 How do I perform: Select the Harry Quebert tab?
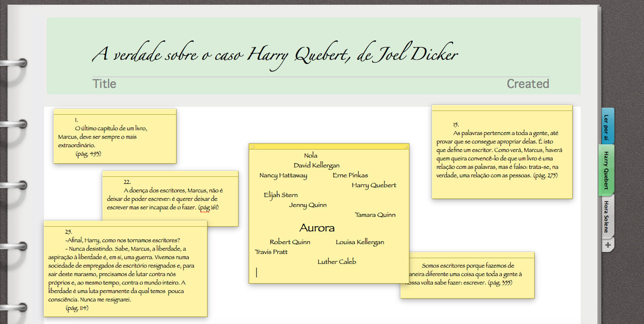click(606, 170)
